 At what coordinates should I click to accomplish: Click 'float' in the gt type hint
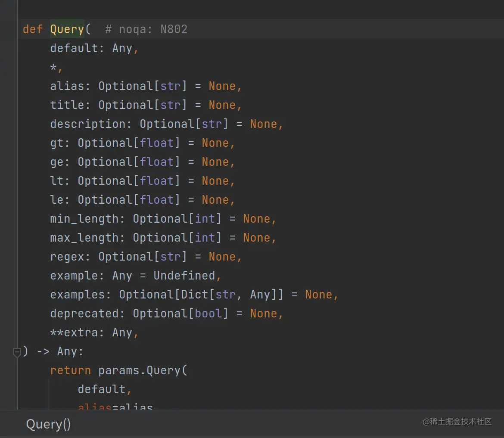pos(156,143)
